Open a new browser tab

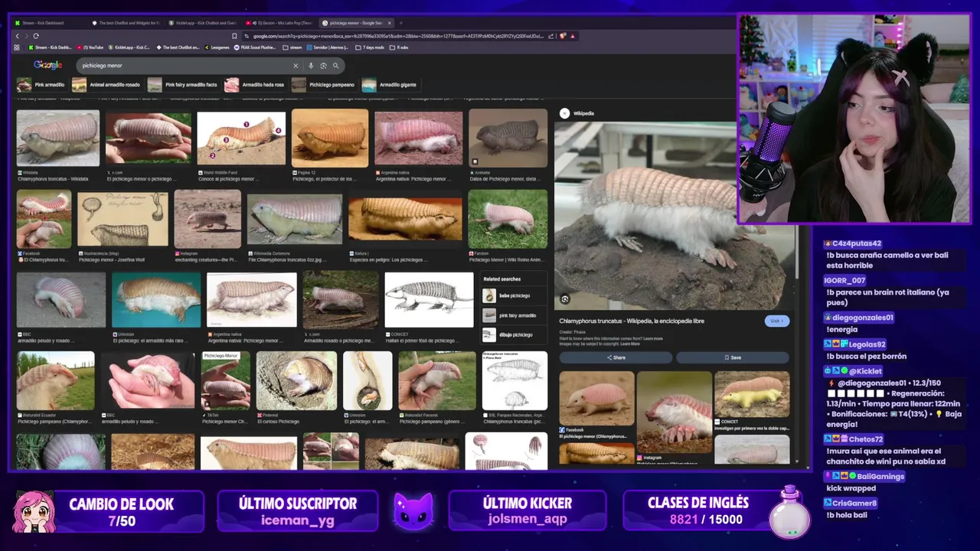[x=401, y=23]
